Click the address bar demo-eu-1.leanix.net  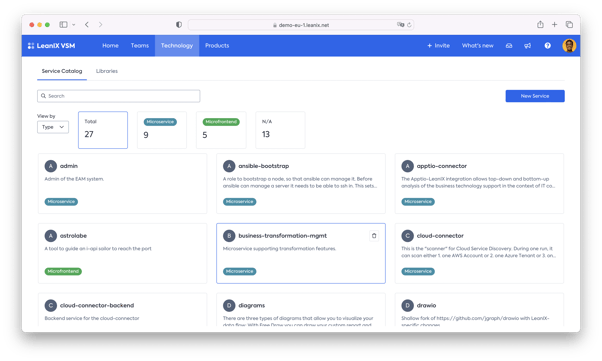pos(301,25)
